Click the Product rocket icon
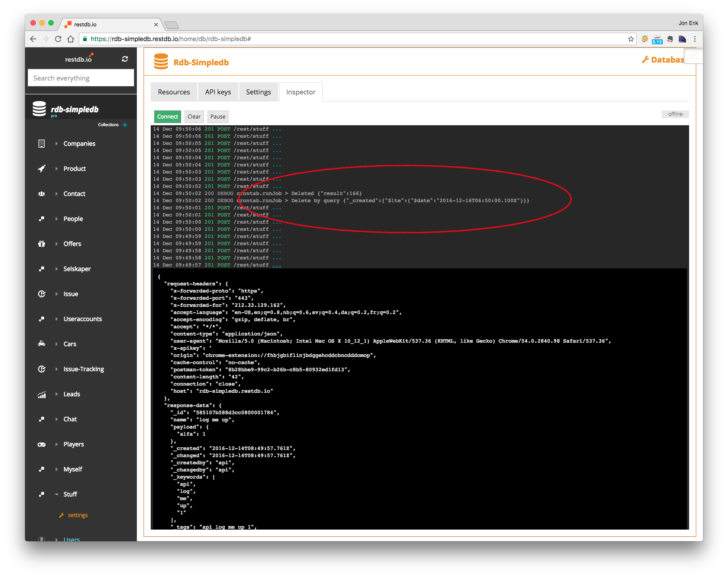Viewport: 728px width, 577px height. [x=42, y=169]
